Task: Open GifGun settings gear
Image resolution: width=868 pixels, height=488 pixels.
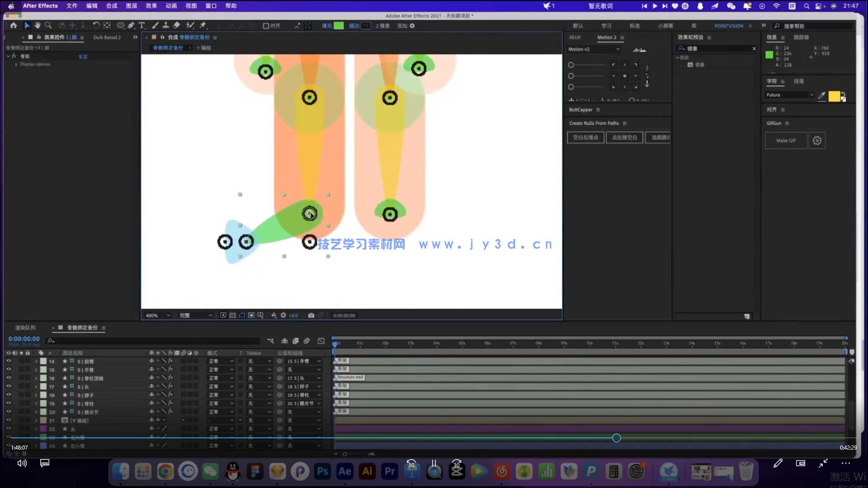Action: click(816, 141)
